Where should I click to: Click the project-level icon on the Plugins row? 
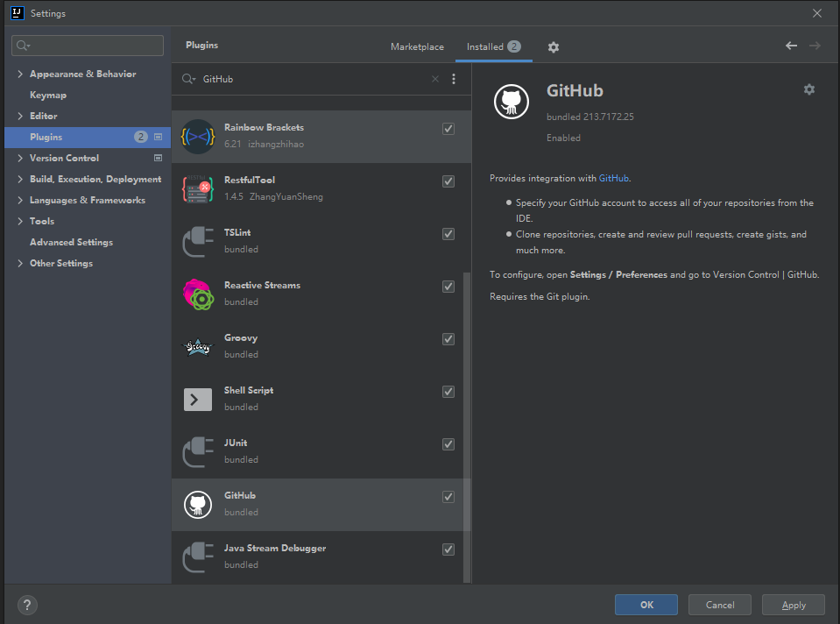[x=158, y=137]
